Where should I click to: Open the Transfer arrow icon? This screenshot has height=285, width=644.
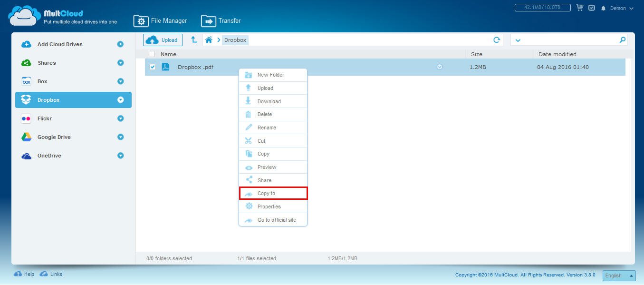208,21
